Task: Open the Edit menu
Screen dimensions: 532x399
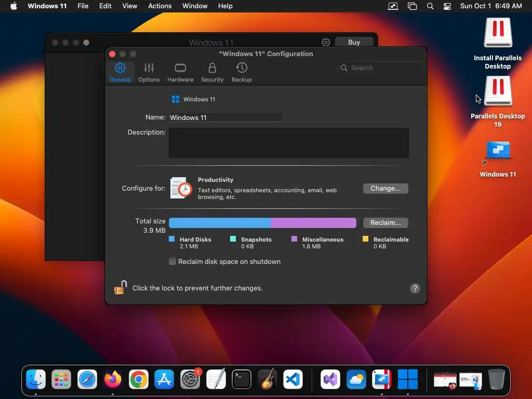Action: (105, 6)
